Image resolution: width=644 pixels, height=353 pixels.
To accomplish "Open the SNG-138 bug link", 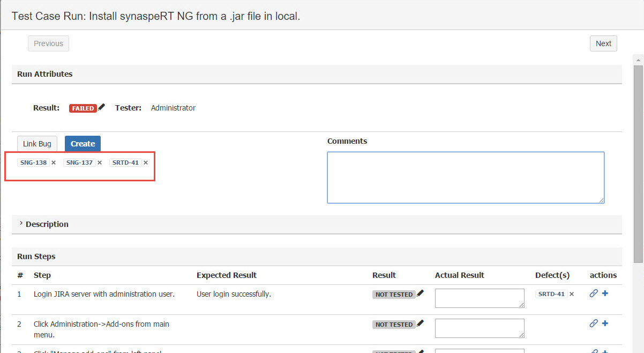I will [x=34, y=163].
